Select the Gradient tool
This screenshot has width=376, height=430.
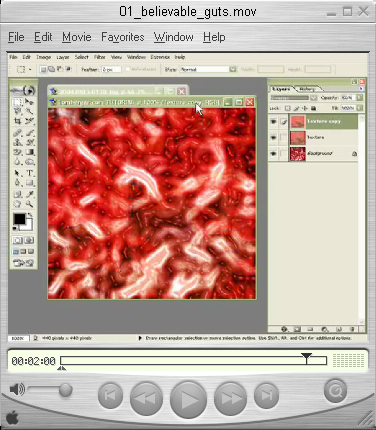pyautogui.click(x=29, y=152)
